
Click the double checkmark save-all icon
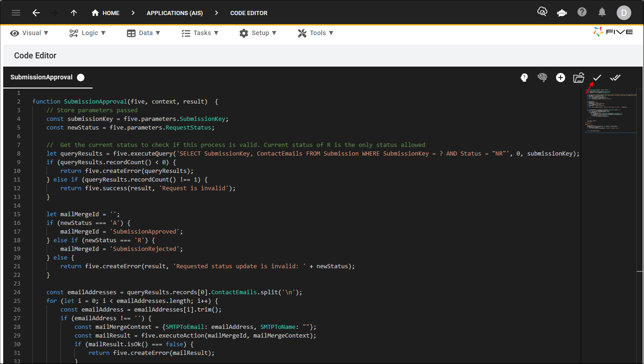pos(615,78)
